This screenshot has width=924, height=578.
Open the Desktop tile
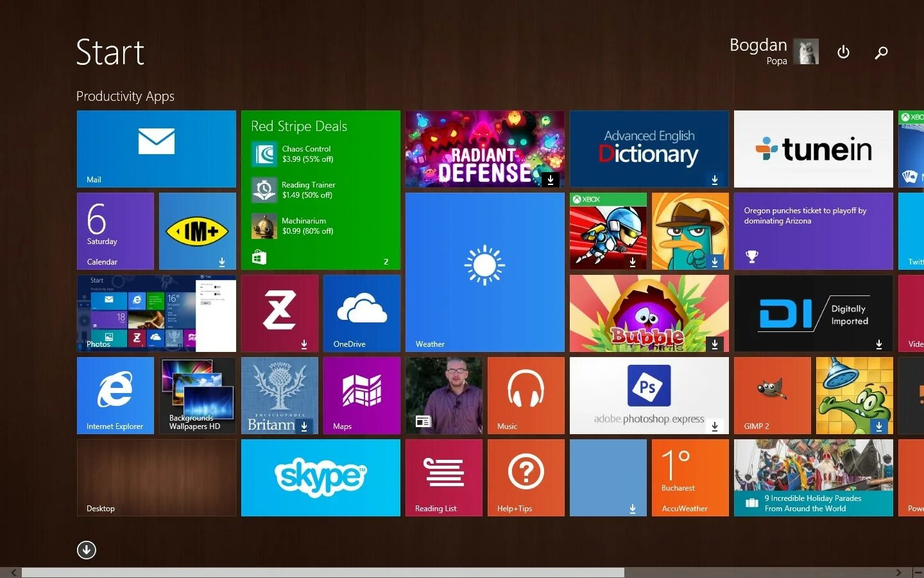[x=157, y=478]
